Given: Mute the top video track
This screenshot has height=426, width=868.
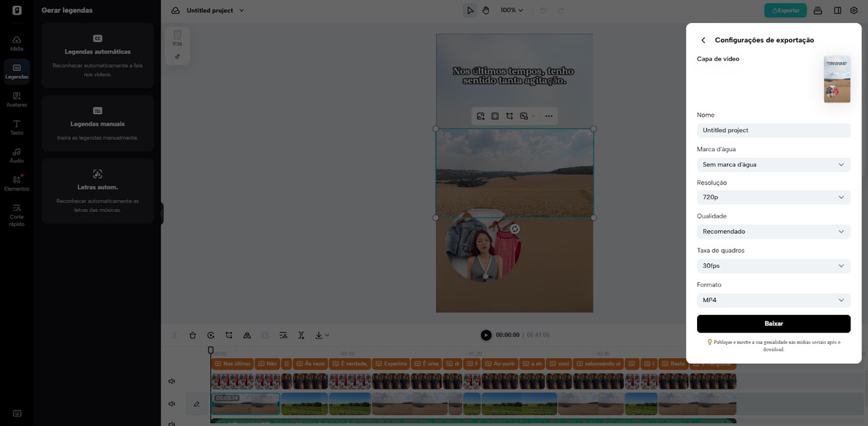Looking at the screenshot, I should [x=172, y=381].
